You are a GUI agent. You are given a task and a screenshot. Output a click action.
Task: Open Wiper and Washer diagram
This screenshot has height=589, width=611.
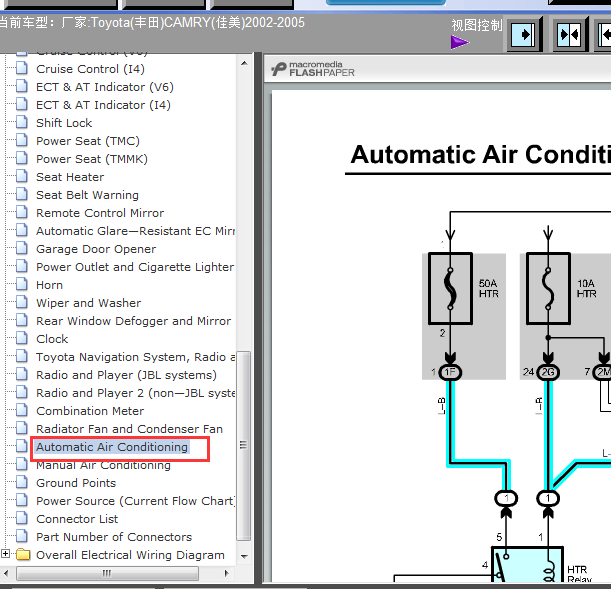tap(88, 303)
